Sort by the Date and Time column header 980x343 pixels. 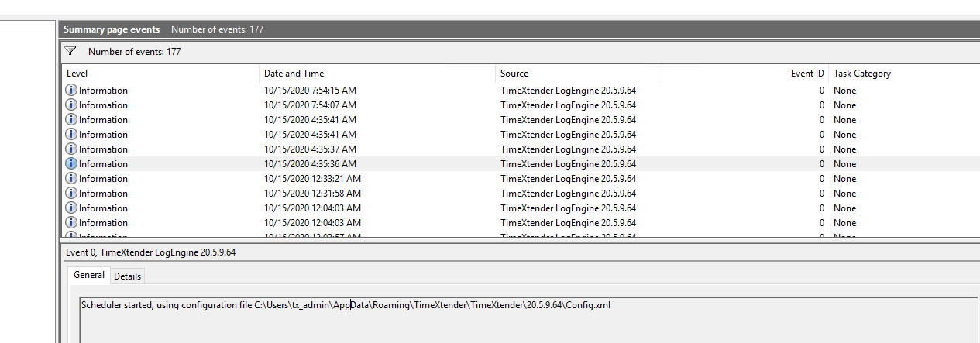point(377,74)
